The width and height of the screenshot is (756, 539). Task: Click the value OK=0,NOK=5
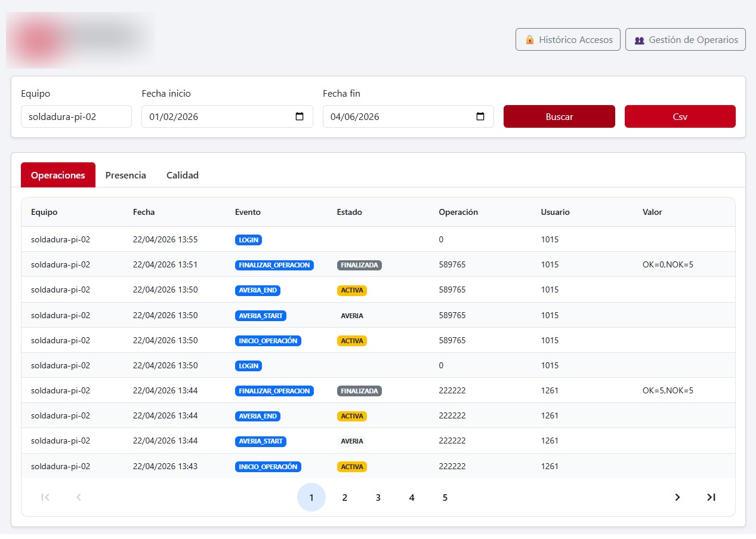(668, 264)
